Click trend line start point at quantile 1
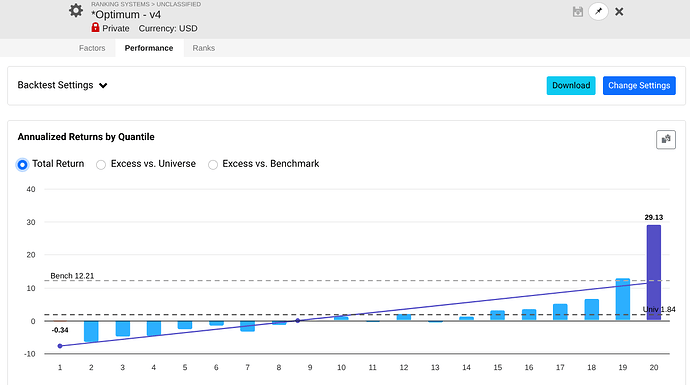Viewport: 690px width, 385px height. point(60,346)
